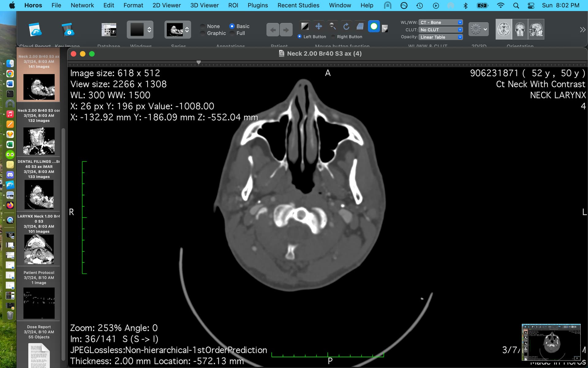Open the WL/WW CT - Bone dropdown
This screenshot has height=368, width=588.
pos(441,22)
